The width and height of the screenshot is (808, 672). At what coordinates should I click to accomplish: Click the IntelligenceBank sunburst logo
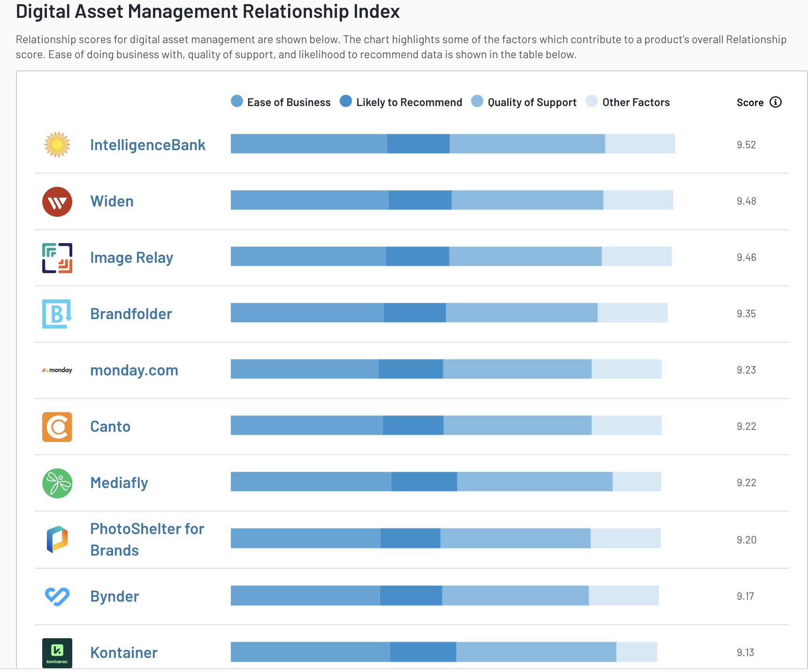pos(57,145)
